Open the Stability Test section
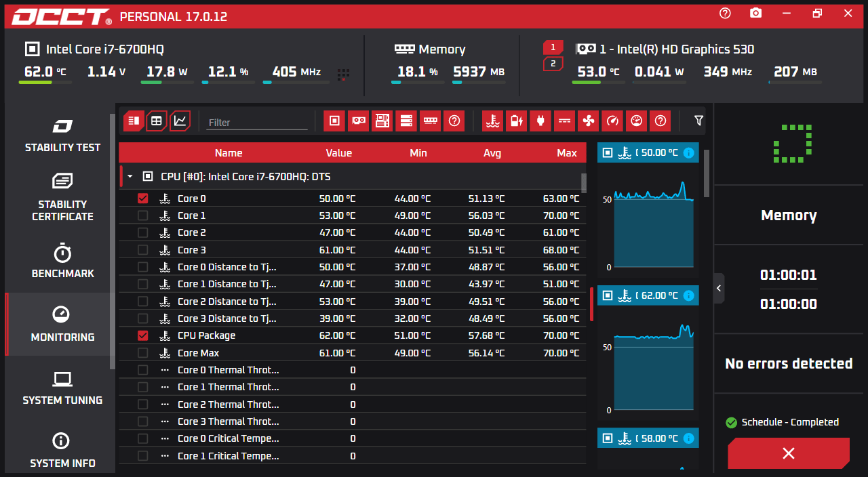Screen dimensions: 868x477 62,135
